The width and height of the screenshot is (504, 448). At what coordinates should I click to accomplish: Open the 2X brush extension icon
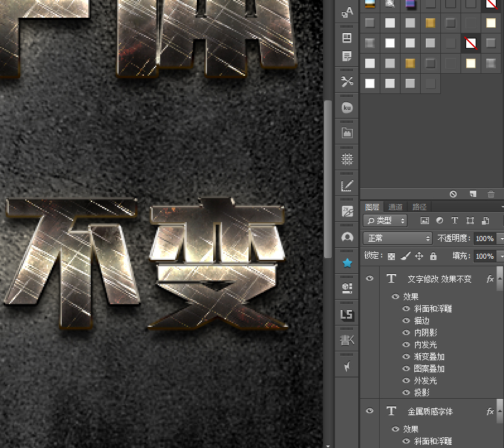[347, 211]
